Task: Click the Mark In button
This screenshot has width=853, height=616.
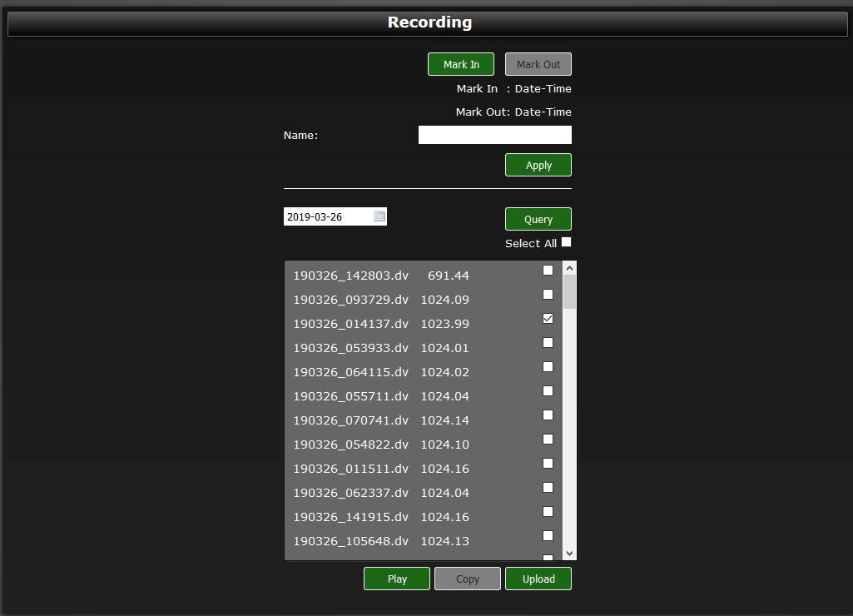Action: coord(461,64)
